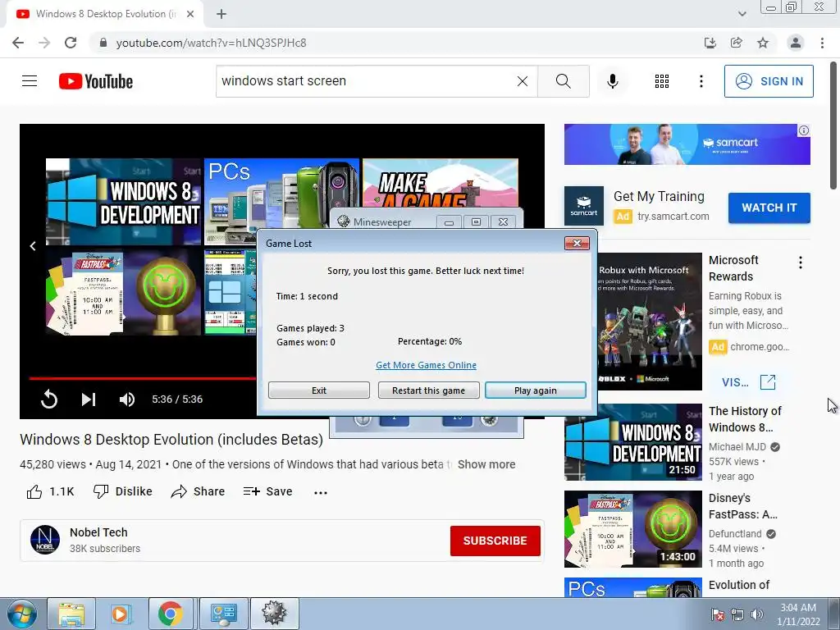
Task: Click the taskbar volume speaker icon
Action: click(x=757, y=614)
